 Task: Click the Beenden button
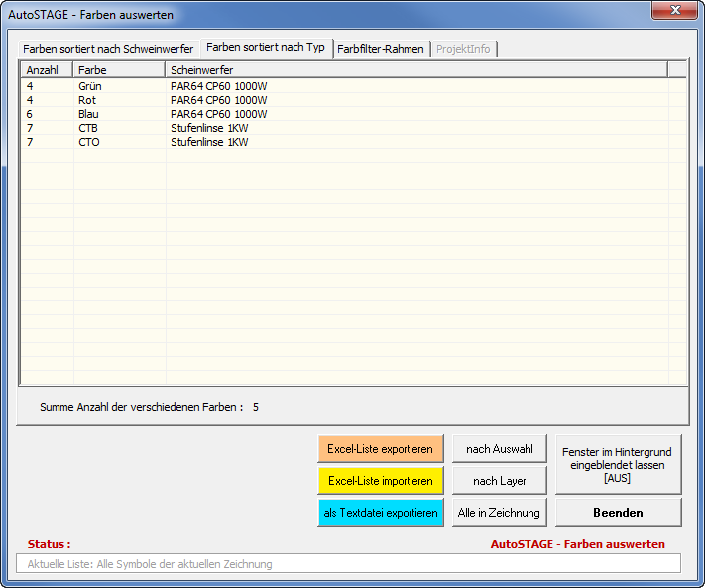pyautogui.click(x=618, y=513)
